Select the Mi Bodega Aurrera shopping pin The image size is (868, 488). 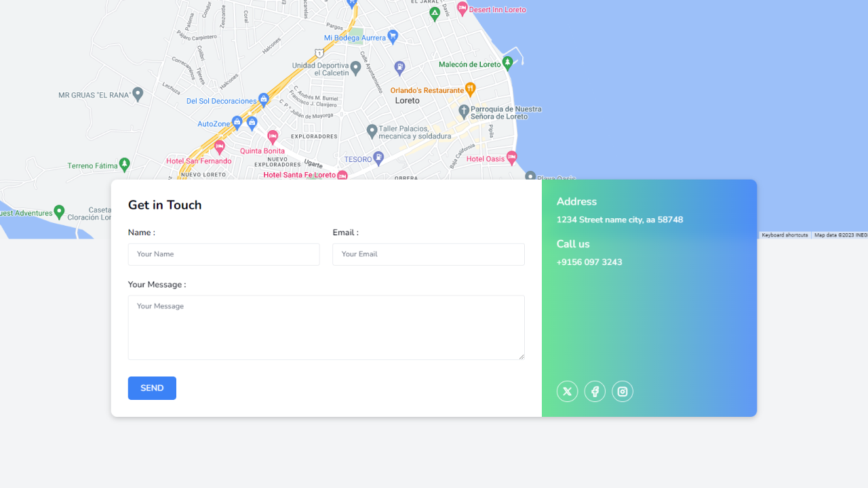point(393,36)
